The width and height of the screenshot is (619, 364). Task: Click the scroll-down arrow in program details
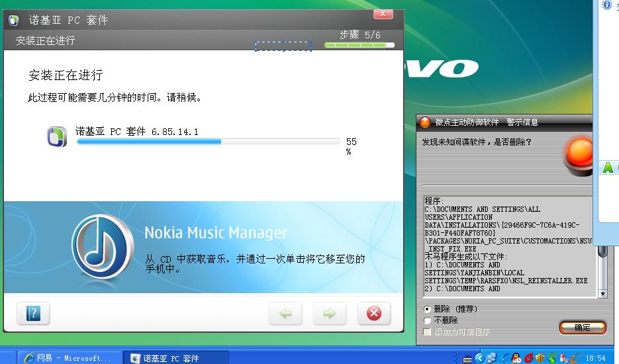click(x=602, y=293)
